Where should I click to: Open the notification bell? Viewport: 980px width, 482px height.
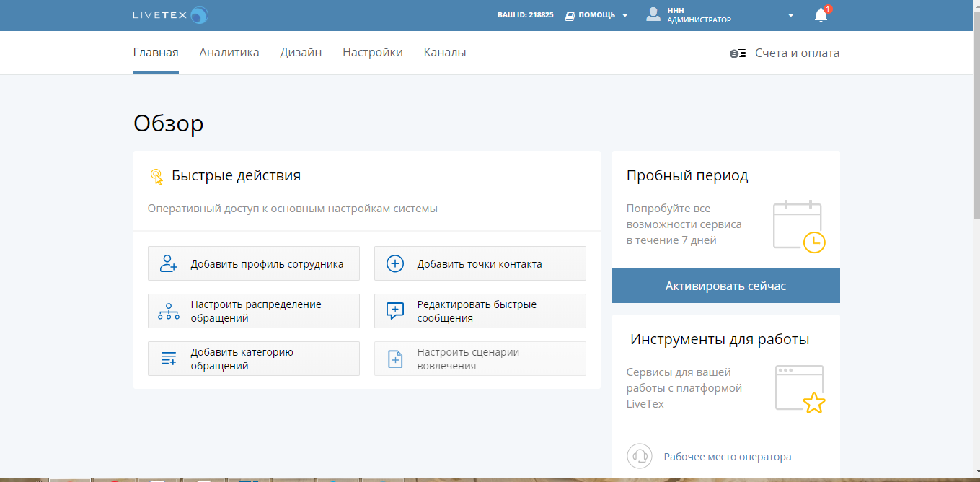(819, 14)
